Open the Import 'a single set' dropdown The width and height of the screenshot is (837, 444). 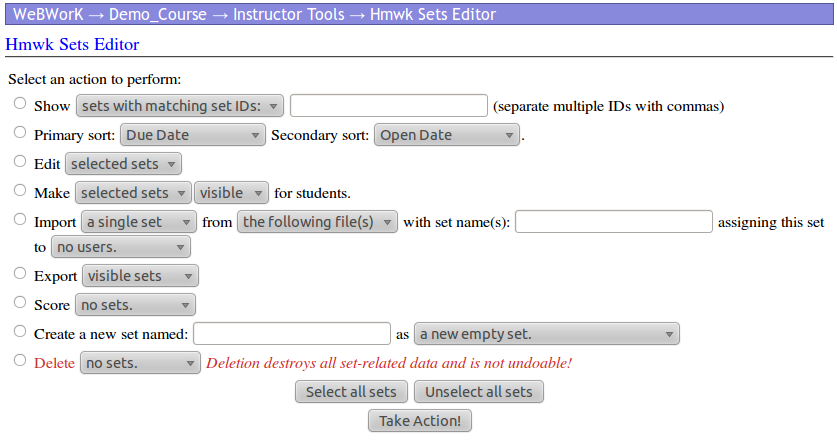pyautogui.click(x=139, y=222)
